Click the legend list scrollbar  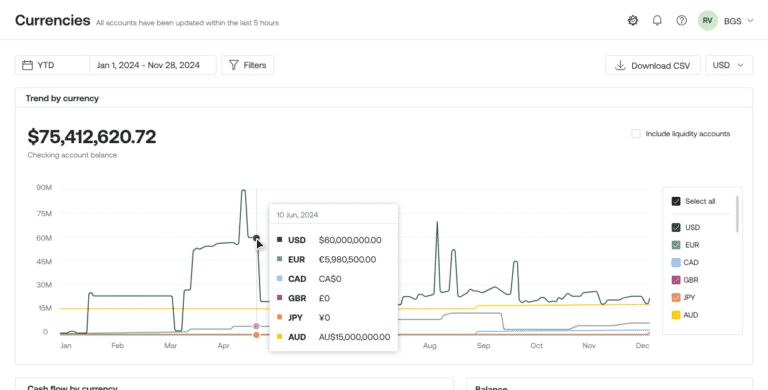pos(737,214)
